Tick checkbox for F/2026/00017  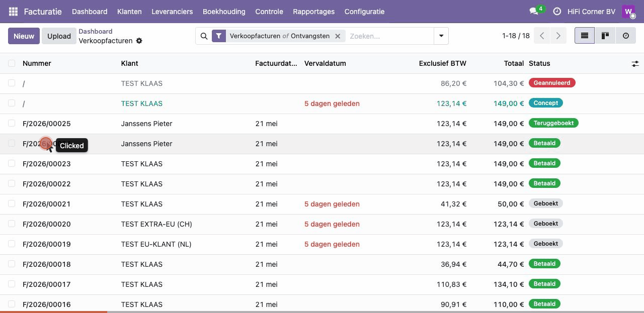click(x=12, y=284)
